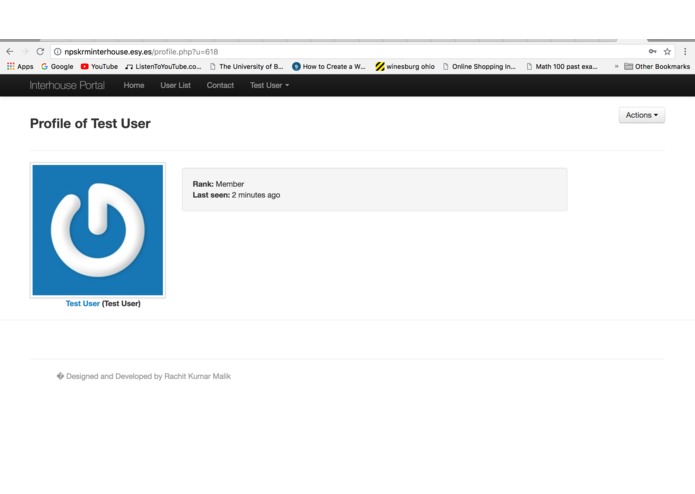695x494 pixels.
Task: Open Chrome three-dot menu
Action: pyautogui.click(x=685, y=51)
